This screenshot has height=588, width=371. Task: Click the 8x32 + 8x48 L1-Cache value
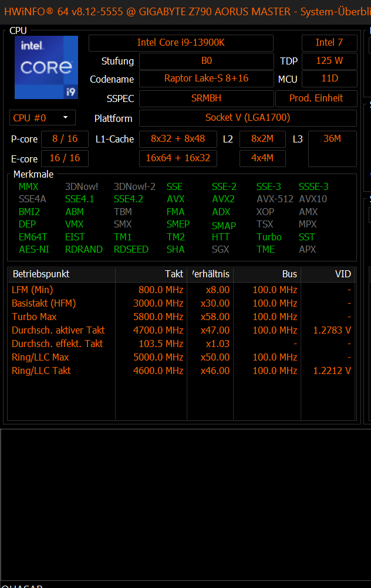178,139
